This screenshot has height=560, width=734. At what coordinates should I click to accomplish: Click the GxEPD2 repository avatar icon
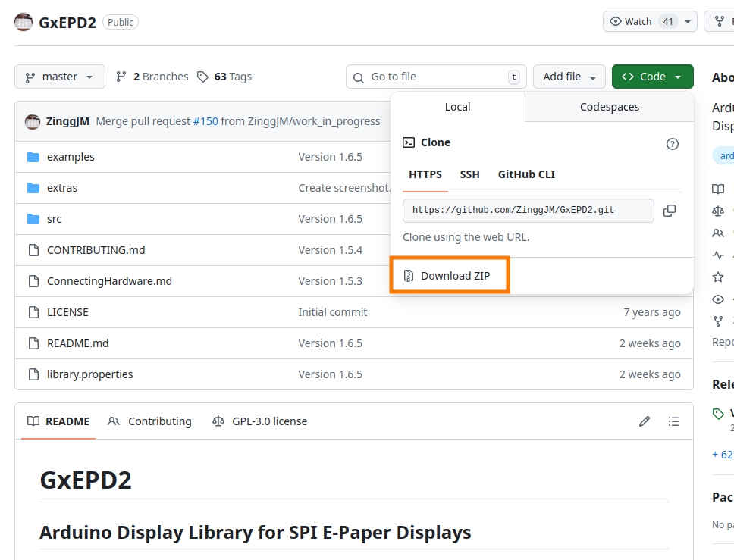[24, 22]
